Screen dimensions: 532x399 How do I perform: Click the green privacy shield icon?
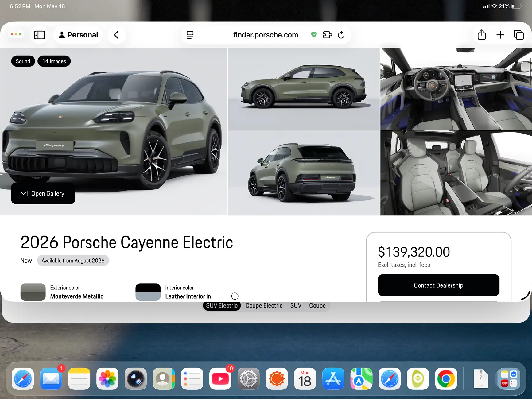[314, 35]
